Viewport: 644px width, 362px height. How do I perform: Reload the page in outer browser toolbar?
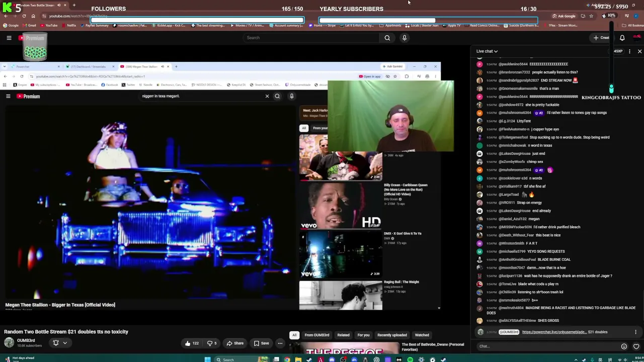point(24,16)
